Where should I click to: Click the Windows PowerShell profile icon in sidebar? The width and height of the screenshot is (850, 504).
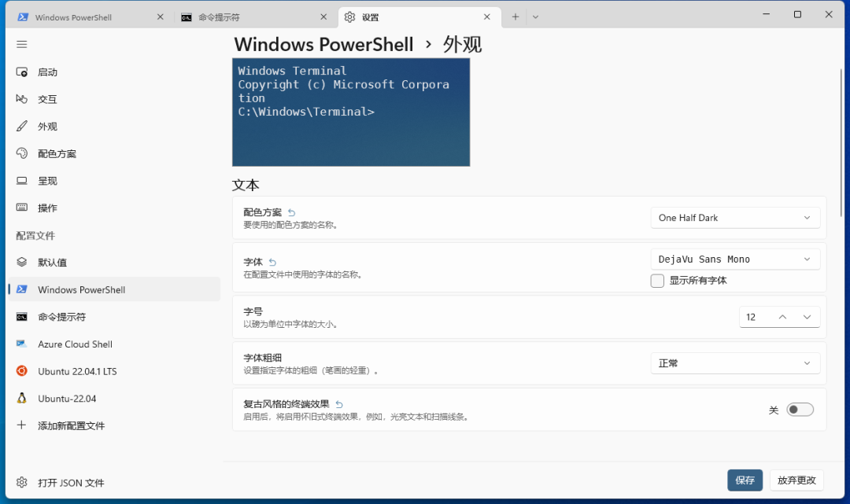pyautogui.click(x=22, y=289)
